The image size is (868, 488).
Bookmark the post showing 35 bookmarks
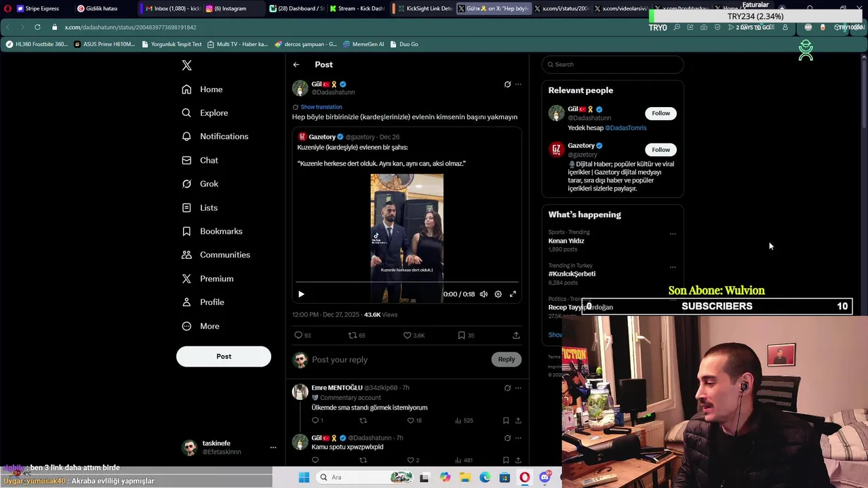[x=466, y=335]
